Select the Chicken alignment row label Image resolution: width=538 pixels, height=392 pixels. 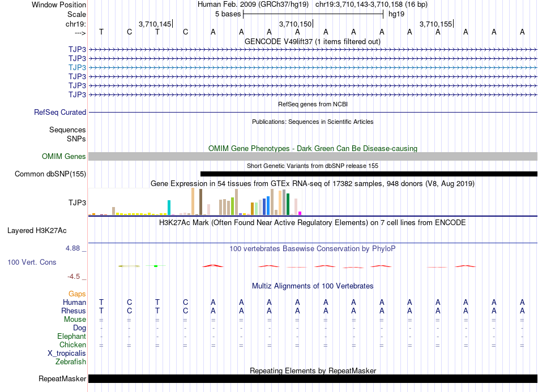[72, 344]
